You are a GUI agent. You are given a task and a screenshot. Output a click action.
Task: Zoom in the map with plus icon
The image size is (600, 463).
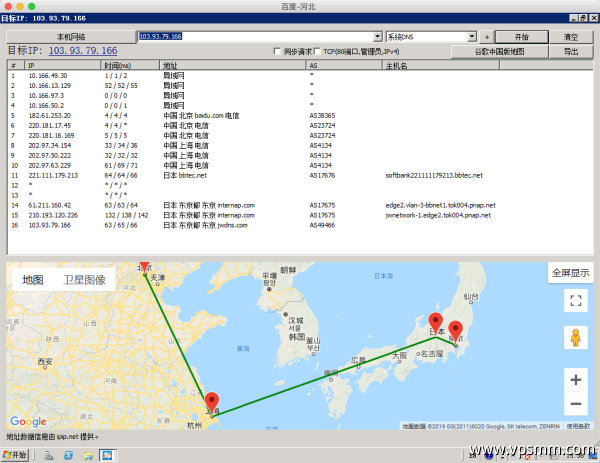[576, 380]
